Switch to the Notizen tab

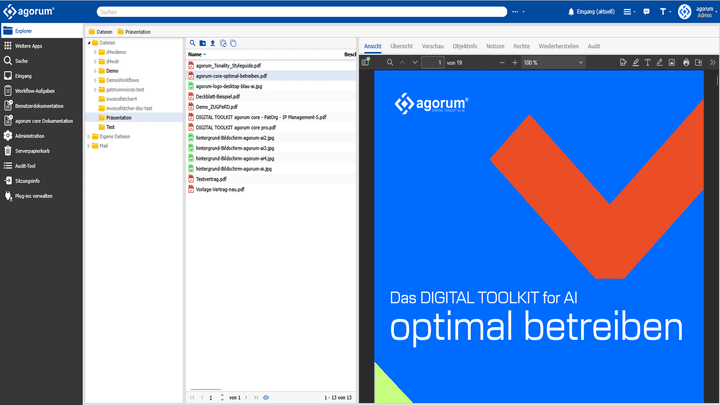pyautogui.click(x=495, y=46)
